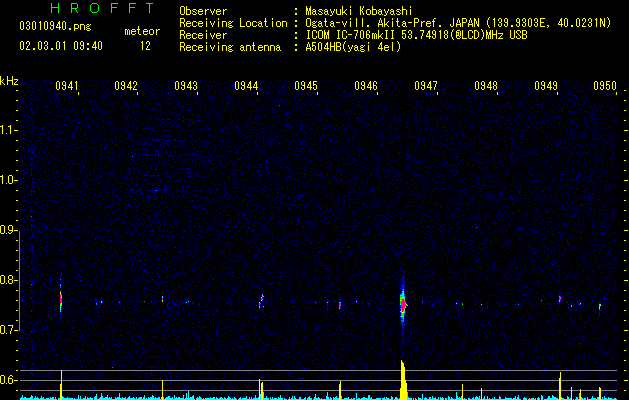Viewport: 629px width, 400px height.
Task: Click the meteor echo near 0944
Action: point(261,301)
